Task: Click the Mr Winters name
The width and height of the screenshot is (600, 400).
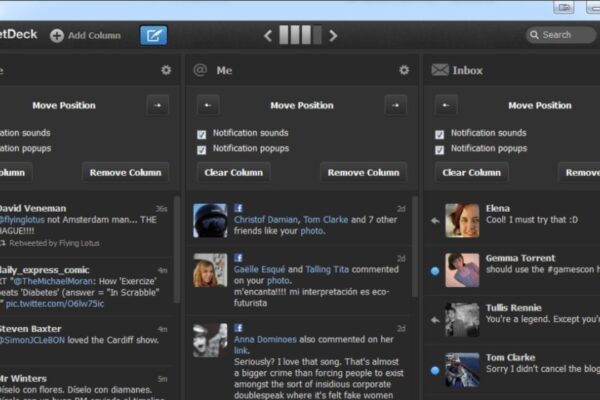Action: click(23, 379)
